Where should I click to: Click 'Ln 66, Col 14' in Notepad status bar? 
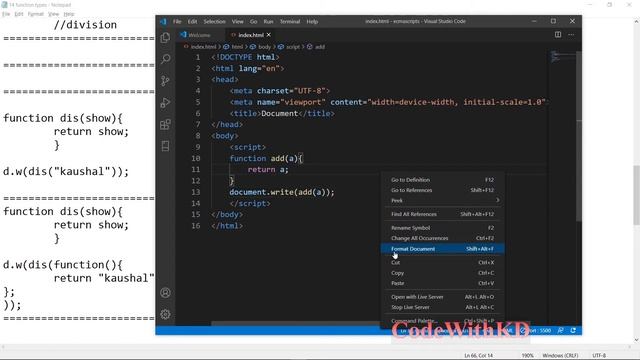tap(478, 356)
